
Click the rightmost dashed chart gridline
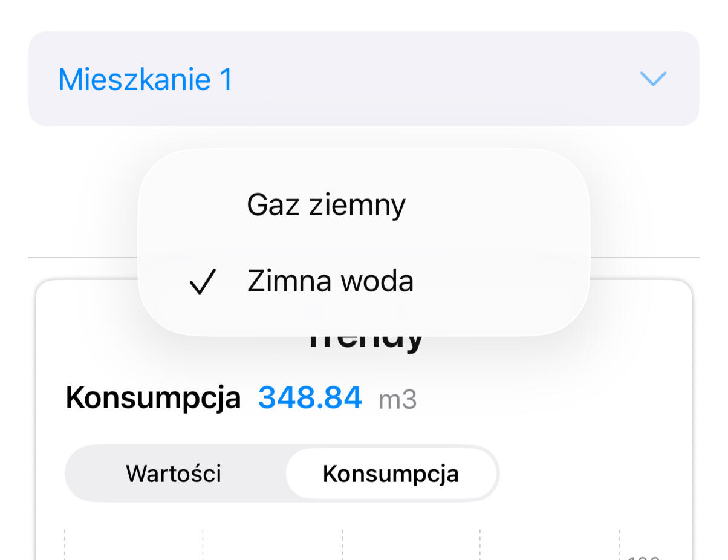pyautogui.click(x=620, y=544)
